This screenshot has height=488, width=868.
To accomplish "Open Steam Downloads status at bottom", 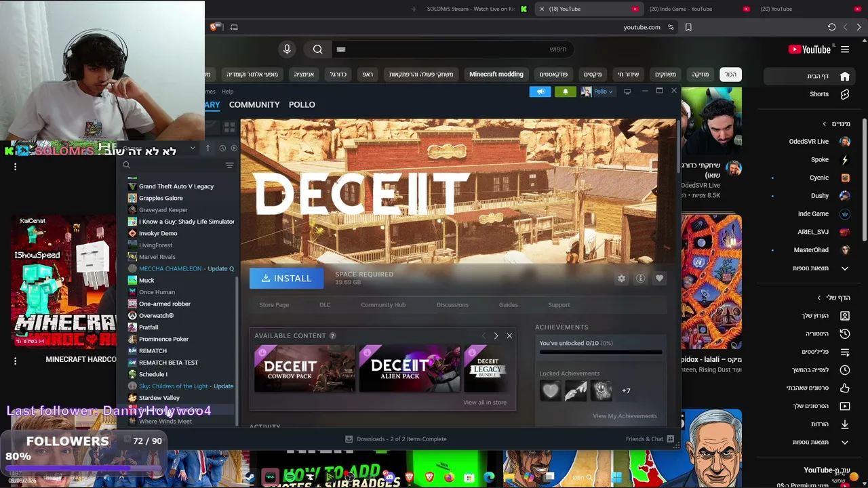I will [396, 439].
